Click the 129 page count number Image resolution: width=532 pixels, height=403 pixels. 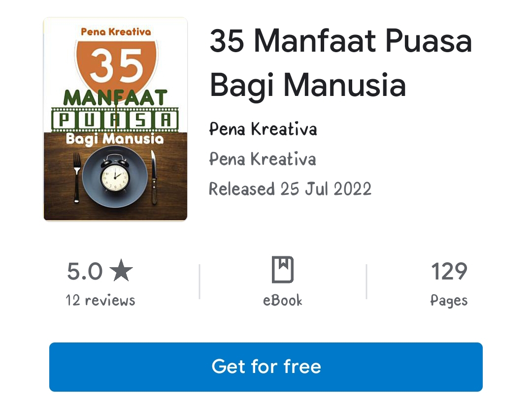[449, 272]
